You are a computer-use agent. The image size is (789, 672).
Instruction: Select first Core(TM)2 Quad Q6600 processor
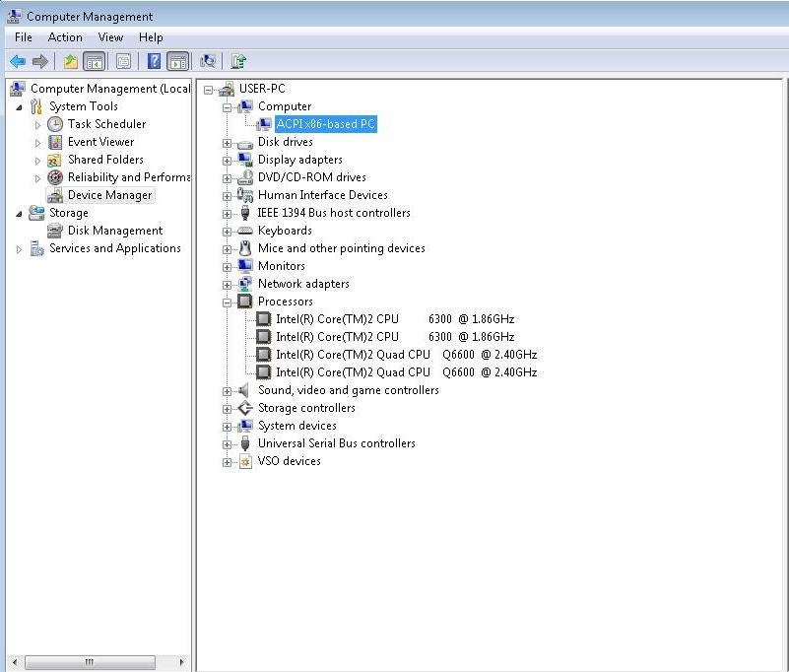405,355
